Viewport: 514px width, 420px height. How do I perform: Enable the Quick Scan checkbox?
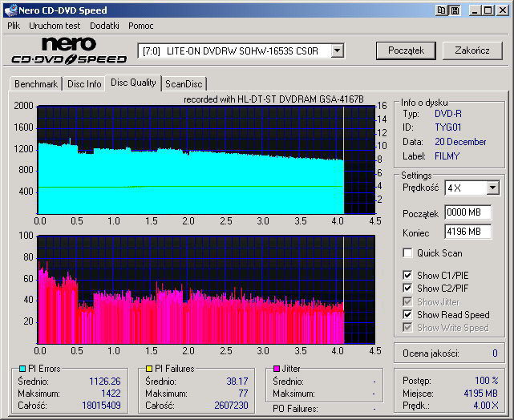click(x=408, y=253)
